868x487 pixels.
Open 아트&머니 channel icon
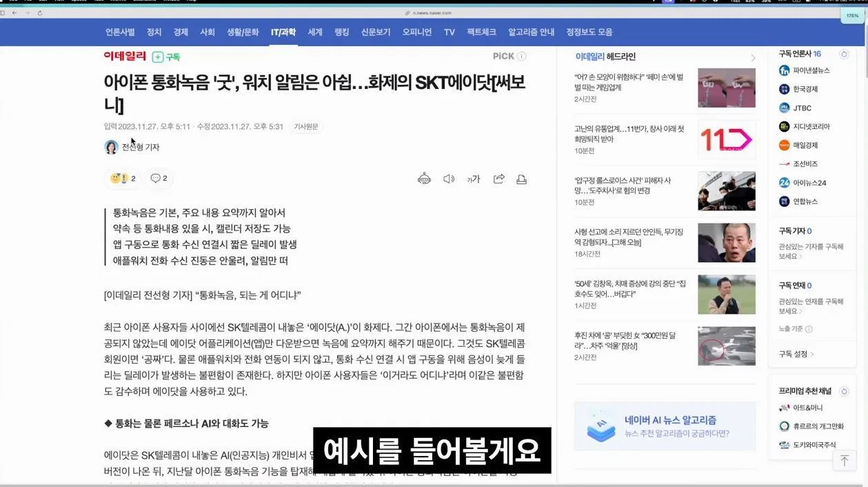pos(784,408)
